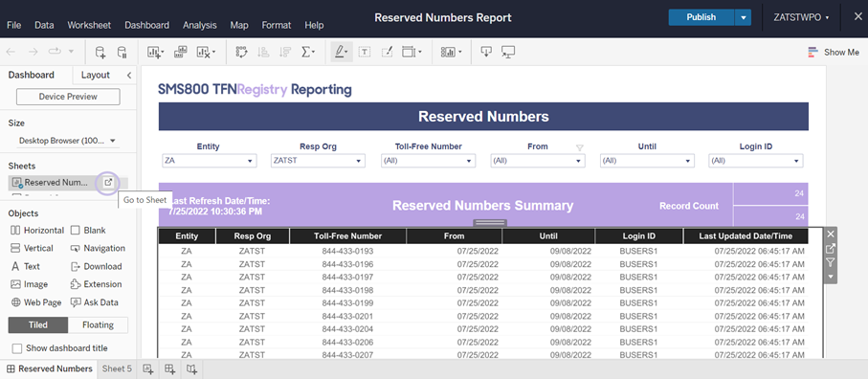Open the Map menu
This screenshot has height=379, width=868.
239,26
